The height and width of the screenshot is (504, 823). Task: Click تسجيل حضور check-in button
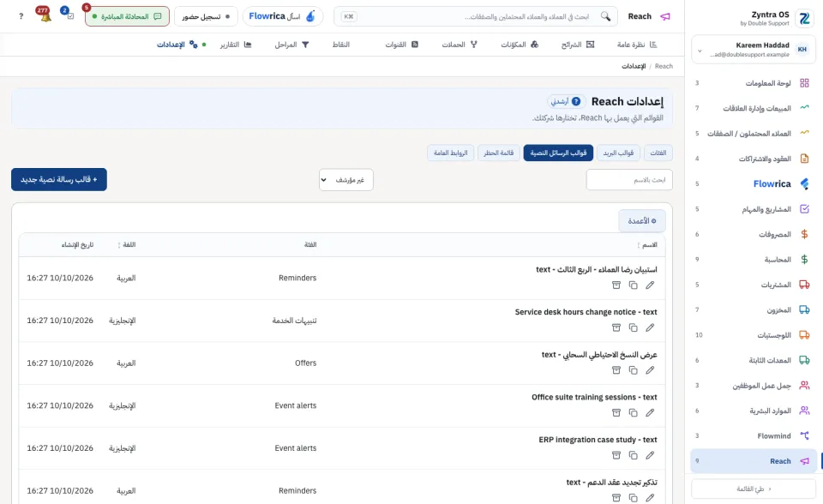click(206, 16)
